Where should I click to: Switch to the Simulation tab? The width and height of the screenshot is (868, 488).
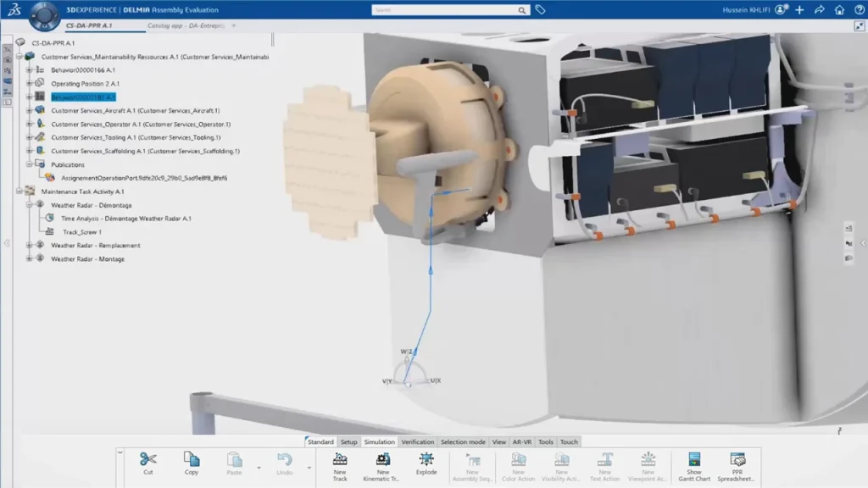pyautogui.click(x=379, y=441)
